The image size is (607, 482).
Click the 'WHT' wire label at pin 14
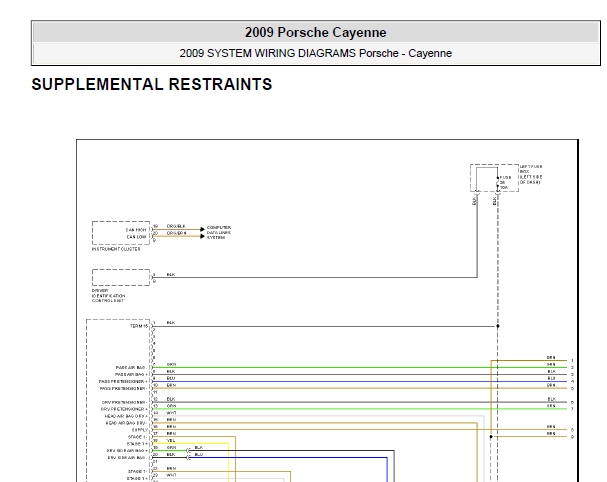171,413
